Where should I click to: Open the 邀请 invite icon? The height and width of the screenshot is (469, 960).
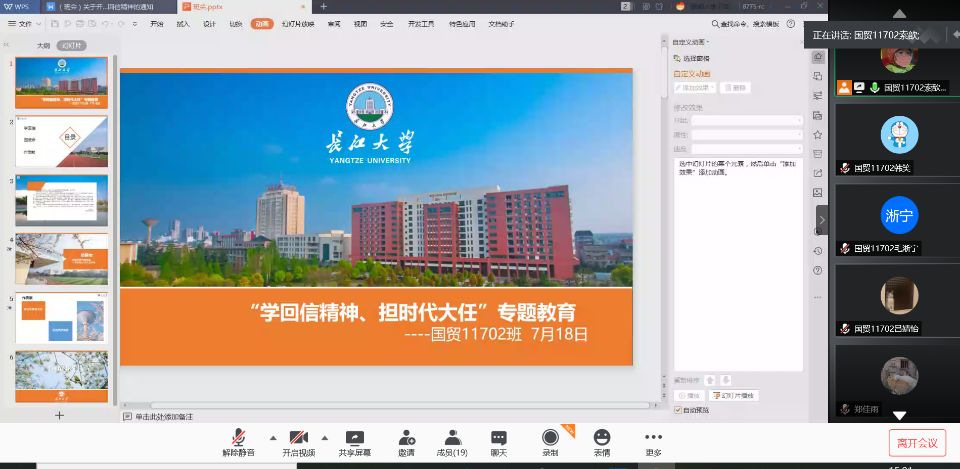click(407, 438)
